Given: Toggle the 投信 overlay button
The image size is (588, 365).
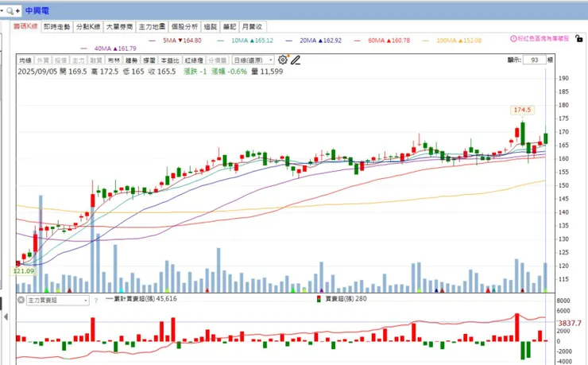Looking at the screenshot, I should click(x=60, y=60).
